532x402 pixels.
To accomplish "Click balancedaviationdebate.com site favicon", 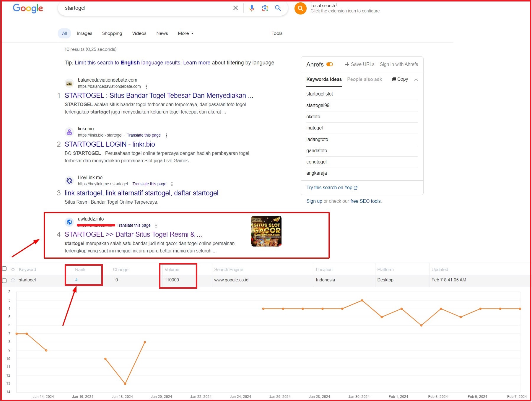I will pyautogui.click(x=69, y=83).
